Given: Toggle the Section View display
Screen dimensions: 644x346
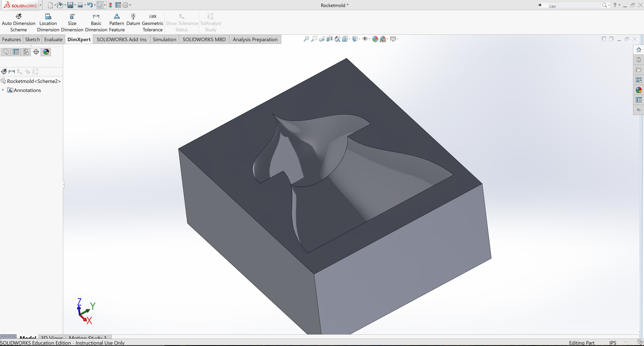Looking at the screenshot, I should click(329, 39).
